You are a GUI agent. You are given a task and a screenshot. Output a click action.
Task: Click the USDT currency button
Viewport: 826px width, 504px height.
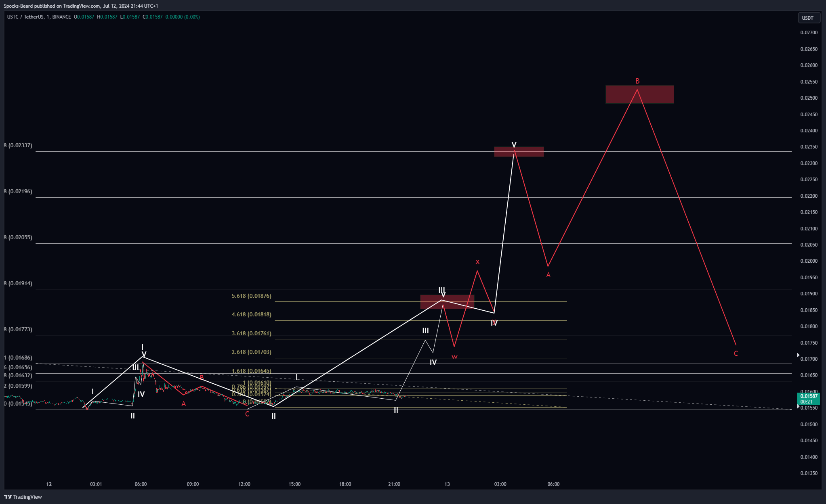point(809,18)
